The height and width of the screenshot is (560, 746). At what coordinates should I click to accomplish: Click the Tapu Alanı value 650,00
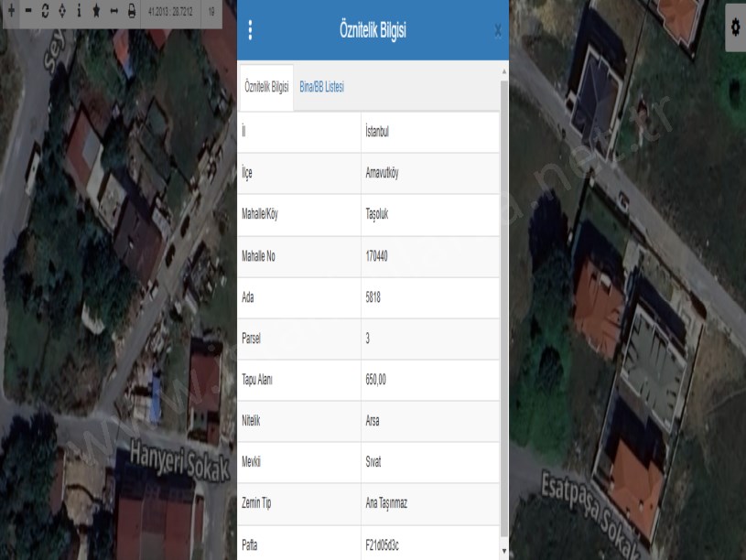coord(377,379)
